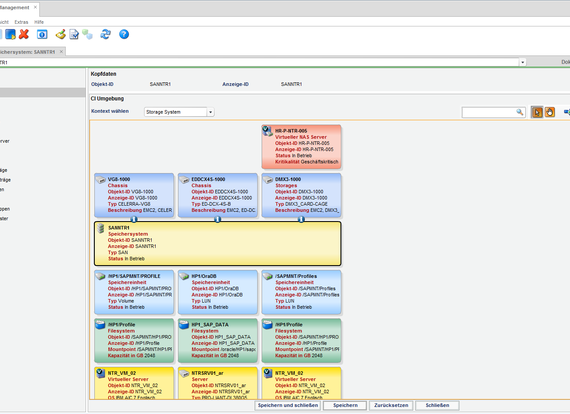Click the info connector below DMX3-1000
This screenshot has width=570, height=414.
tap(301, 219)
